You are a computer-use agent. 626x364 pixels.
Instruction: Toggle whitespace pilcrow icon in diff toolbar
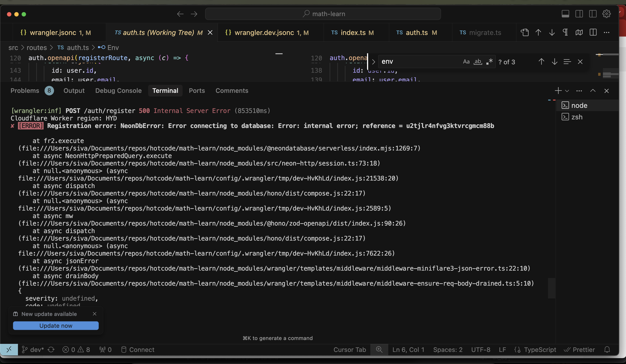565,33
